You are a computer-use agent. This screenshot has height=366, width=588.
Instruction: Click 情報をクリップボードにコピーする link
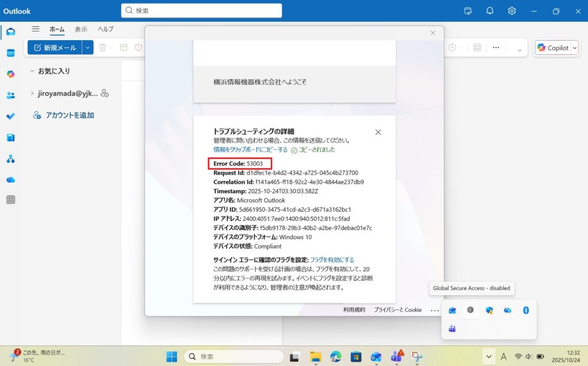[250, 150]
